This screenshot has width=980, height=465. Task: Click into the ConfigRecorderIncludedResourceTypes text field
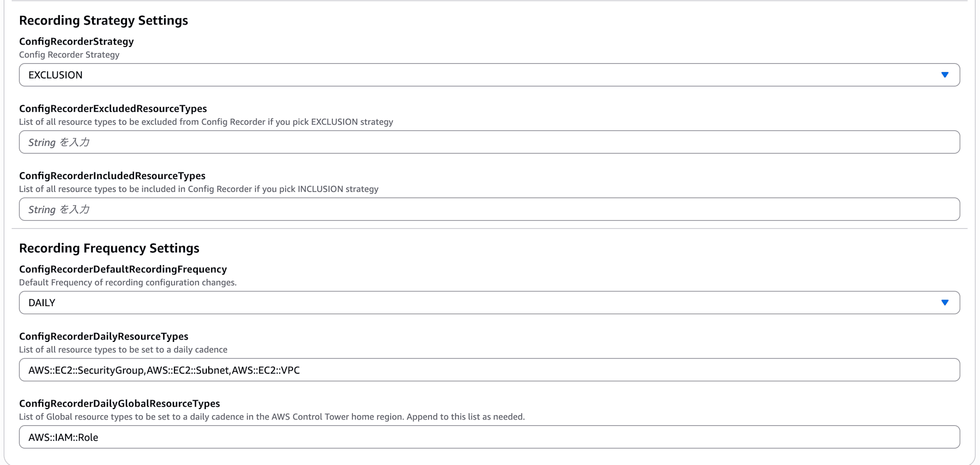point(489,209)
